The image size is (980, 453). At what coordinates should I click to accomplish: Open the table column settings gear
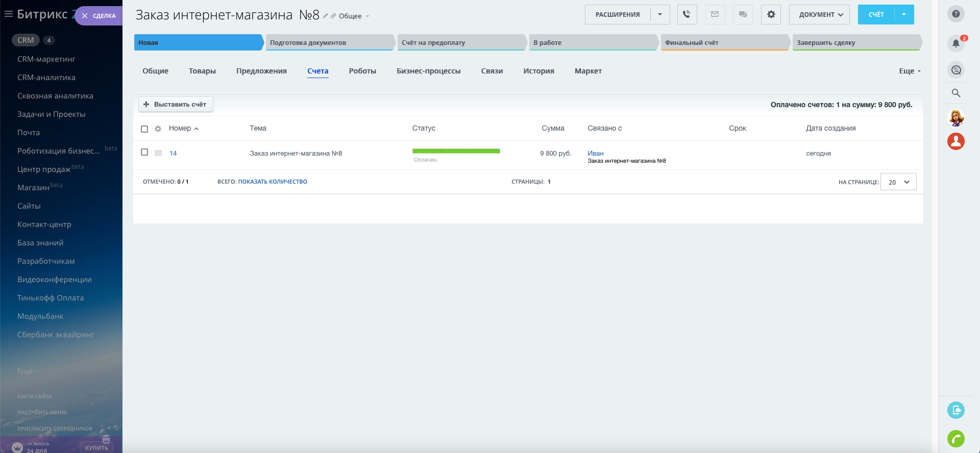(158, 129)
